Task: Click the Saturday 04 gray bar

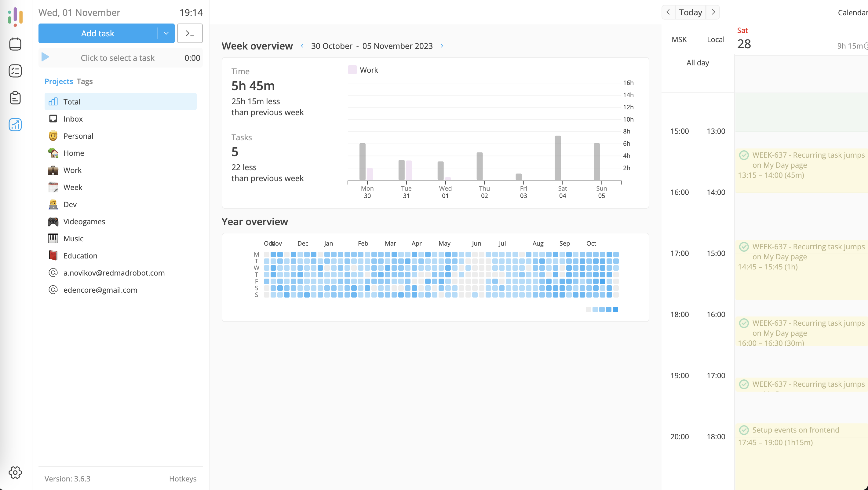Action: pyautogui.click(x=558, y=158)
